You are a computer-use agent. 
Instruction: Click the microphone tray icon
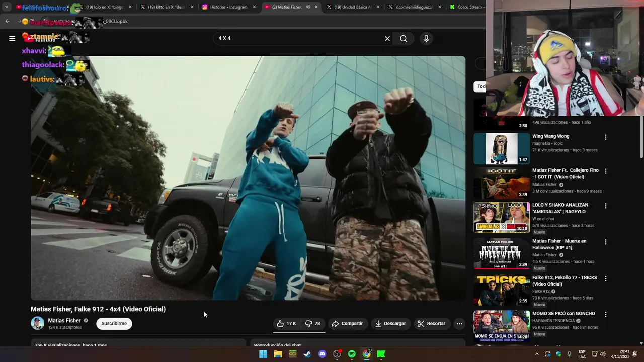(569, 354)
